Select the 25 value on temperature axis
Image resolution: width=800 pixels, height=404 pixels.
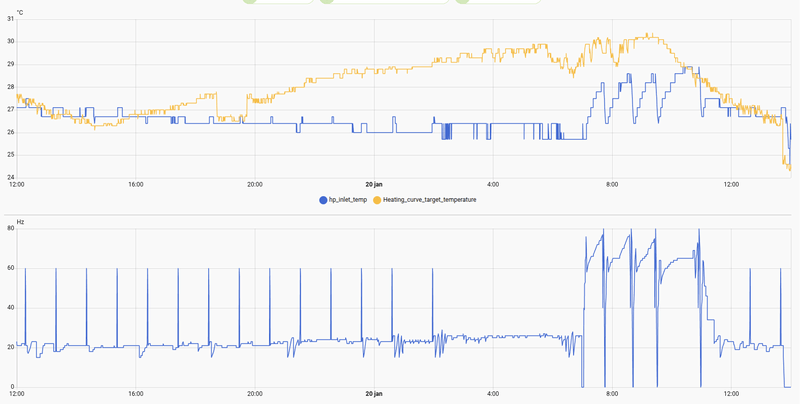pos(11,155)
